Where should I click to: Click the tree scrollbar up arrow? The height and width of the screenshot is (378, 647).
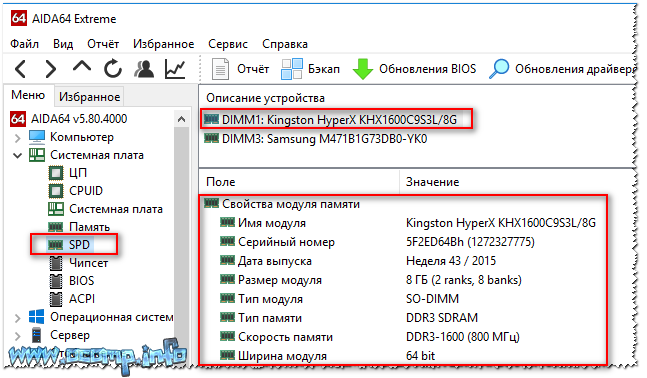(181, 120)
